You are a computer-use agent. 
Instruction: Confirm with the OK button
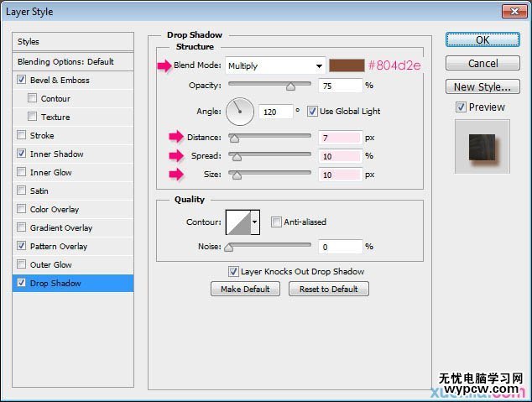pyautogui.click(x=482, y=40)
